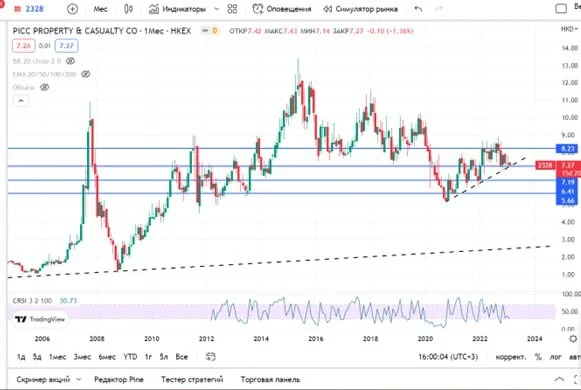Viewport: 581px width, 390px height.
Task: Set range to 1мес
Action: coord(57,357)
